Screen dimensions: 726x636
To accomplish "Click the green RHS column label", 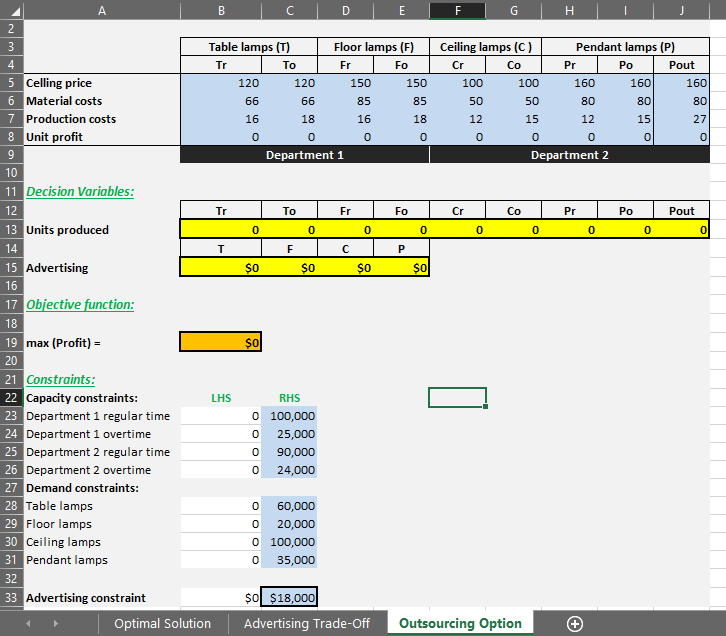I will pos(289,398).
